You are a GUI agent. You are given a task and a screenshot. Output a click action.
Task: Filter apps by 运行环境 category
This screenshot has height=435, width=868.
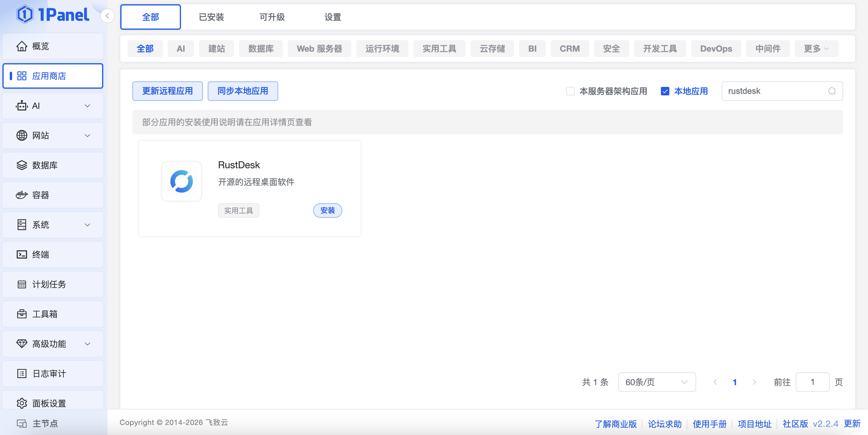[382, 49]
